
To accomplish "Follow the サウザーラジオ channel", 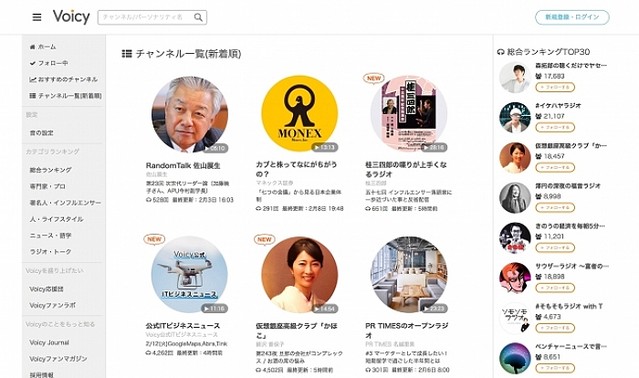I will pos(555,288).
